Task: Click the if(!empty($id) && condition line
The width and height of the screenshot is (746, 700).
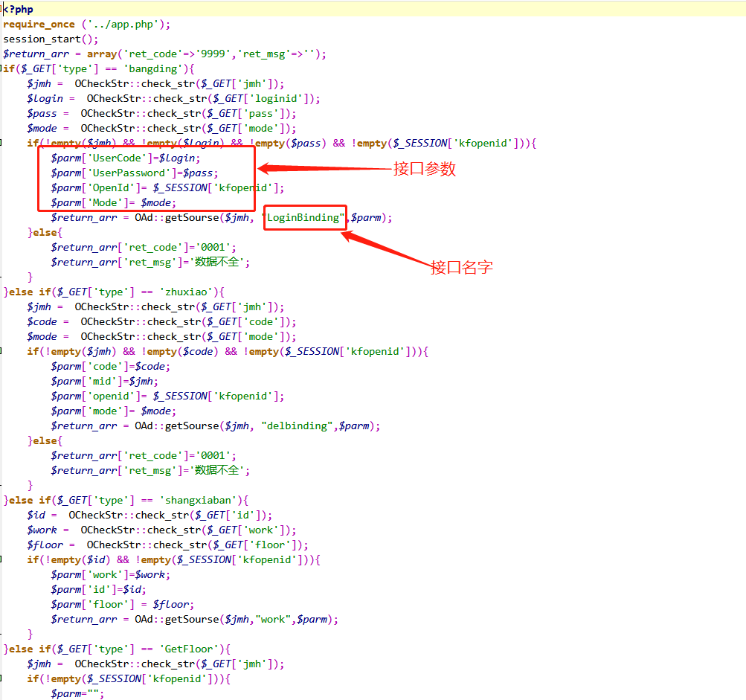Action: [x=173, y=560]
